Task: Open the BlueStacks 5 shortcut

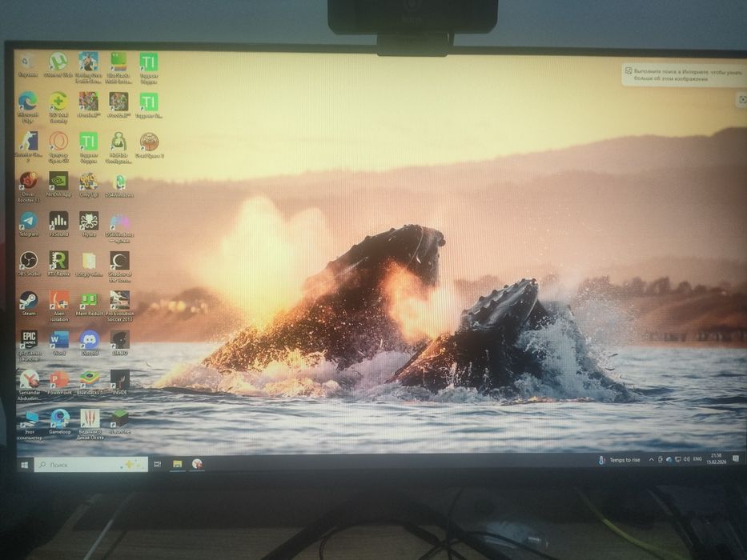Action: tap(90, 383)
